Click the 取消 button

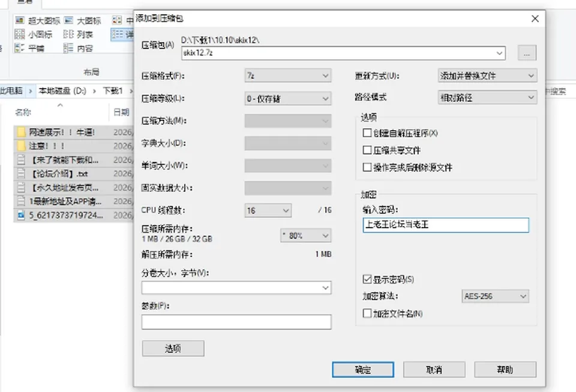434,370
